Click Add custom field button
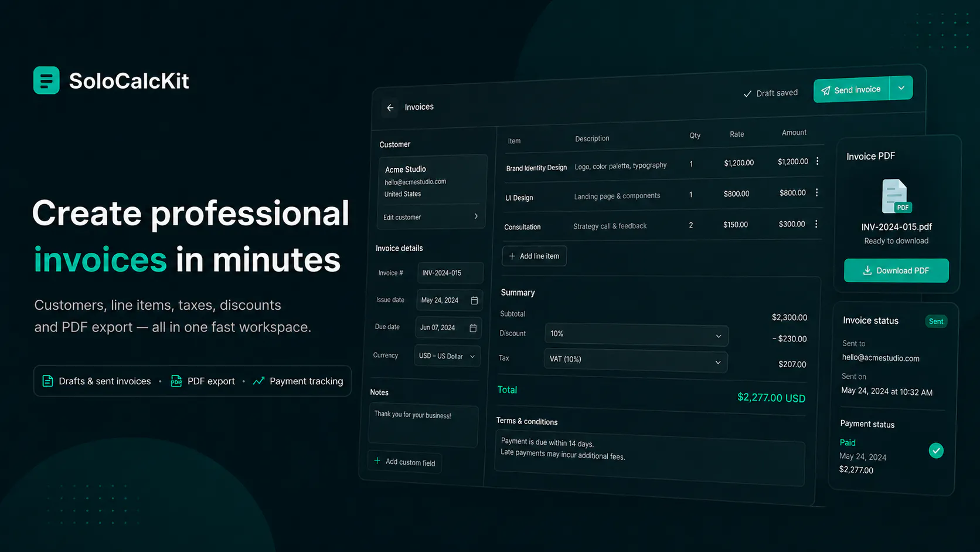Viewport: 980px width, 552px height. 405,462
